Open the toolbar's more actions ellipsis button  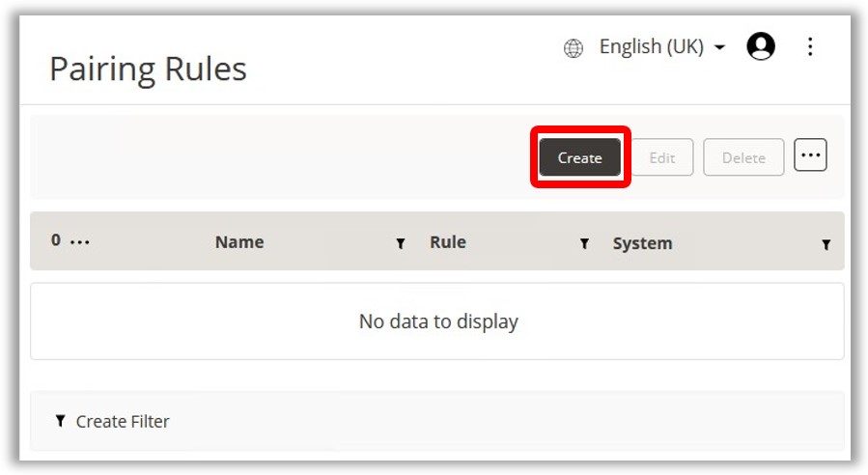[x=810, y=154]
